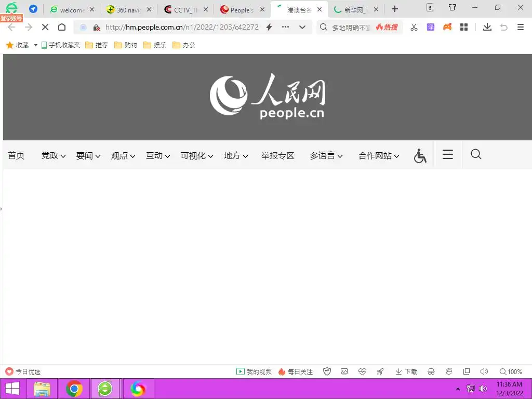Click the tab count indicator showing 6

point(430,7)
